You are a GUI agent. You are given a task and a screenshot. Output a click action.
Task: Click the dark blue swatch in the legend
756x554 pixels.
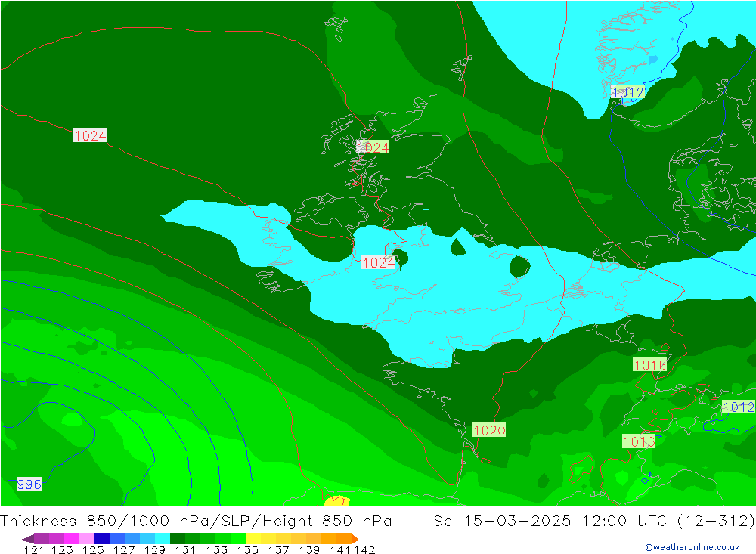(102, 538)
